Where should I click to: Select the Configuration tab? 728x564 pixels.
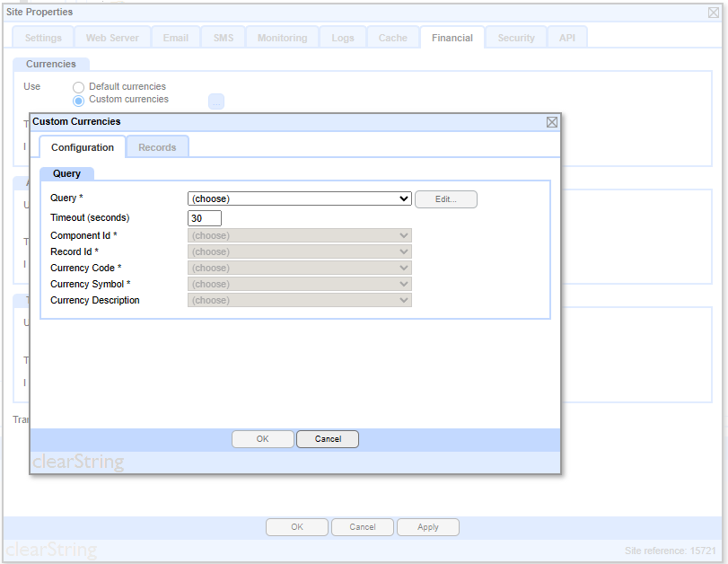point(83,147)
